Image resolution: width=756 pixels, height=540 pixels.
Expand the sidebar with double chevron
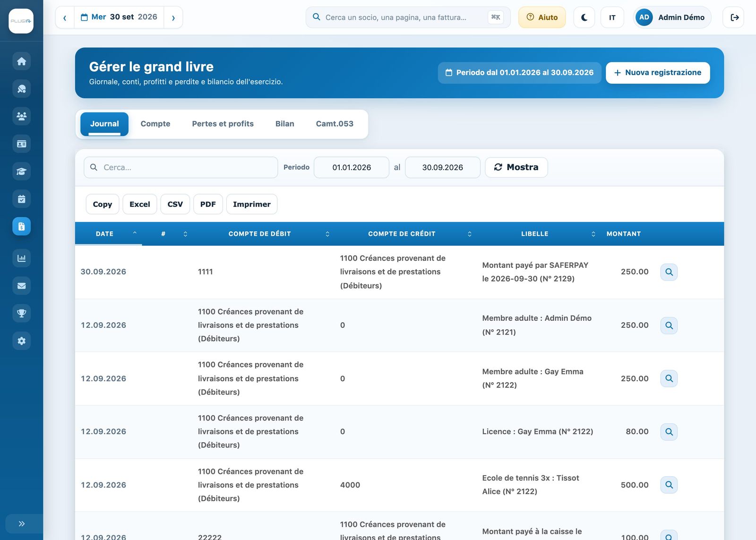[21, 523]
